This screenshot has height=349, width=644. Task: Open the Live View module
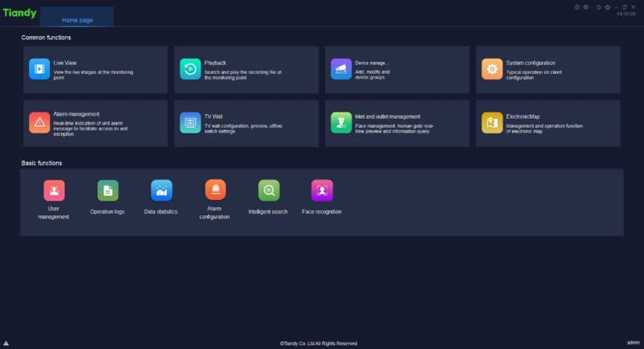[x=40, y=69]
